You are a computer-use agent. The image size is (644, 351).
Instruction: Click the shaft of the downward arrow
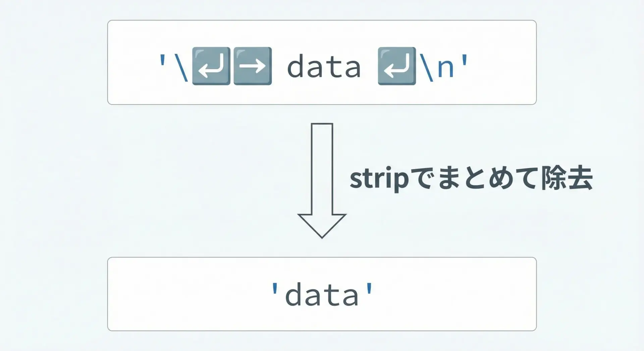pos(322,168)
